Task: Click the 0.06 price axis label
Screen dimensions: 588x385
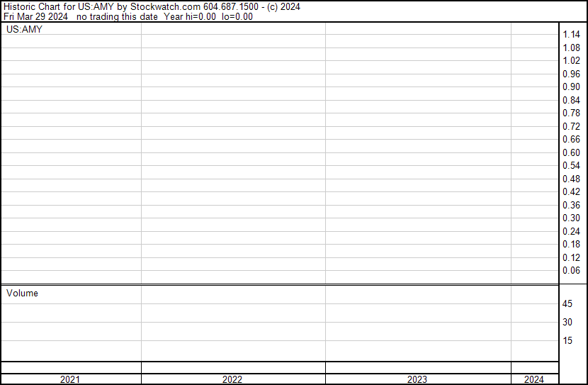Action: pos(571,271)
